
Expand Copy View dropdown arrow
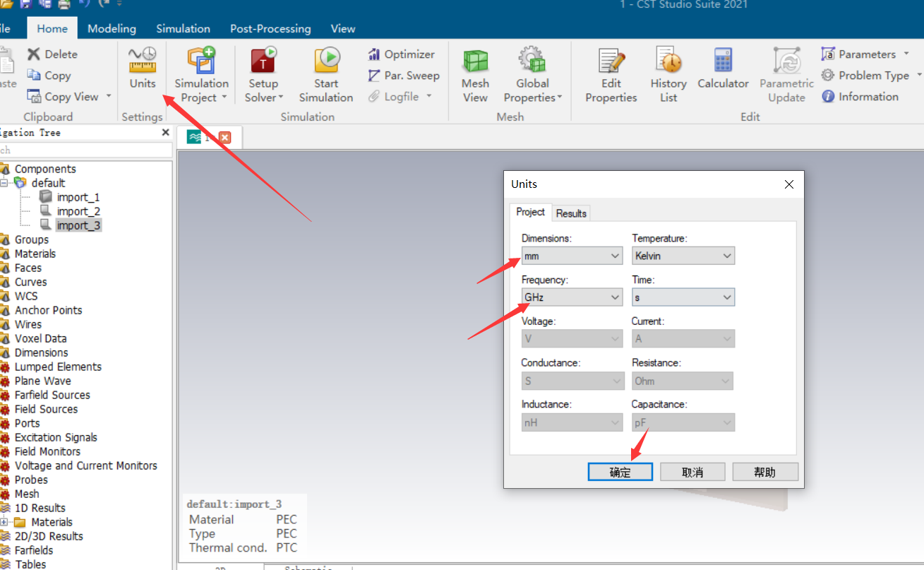point(109,97)
